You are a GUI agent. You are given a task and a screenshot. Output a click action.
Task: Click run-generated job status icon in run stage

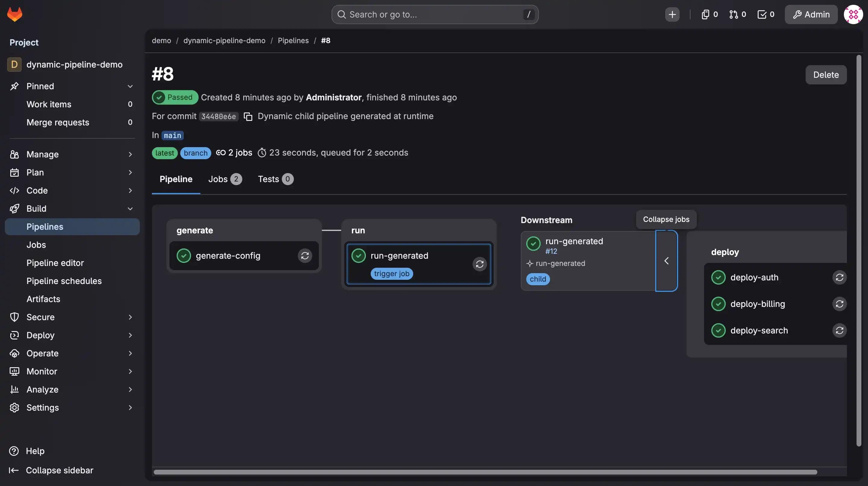pos(359,256)
